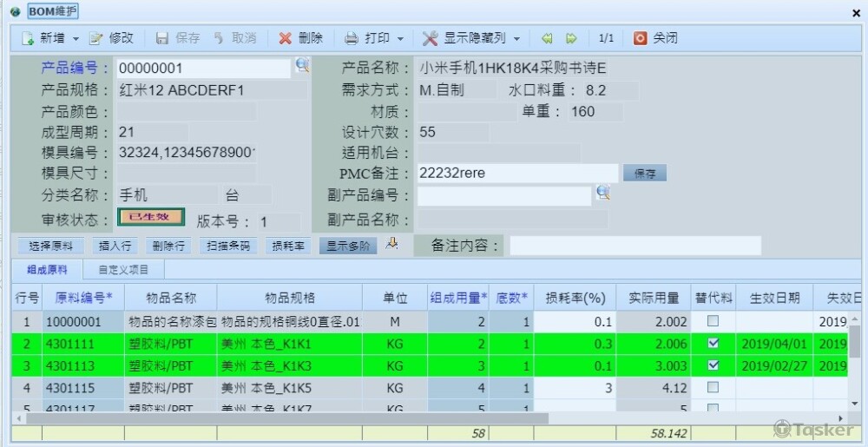Click the 显示隐藏列 tools icon
The image size is (868, 447).
(x=430, y=38)
